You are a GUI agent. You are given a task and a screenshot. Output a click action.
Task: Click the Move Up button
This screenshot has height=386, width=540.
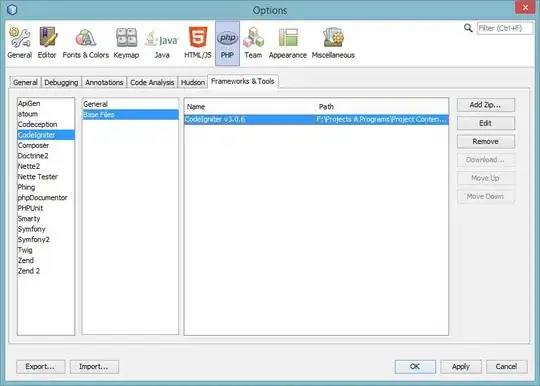[486, 178]
